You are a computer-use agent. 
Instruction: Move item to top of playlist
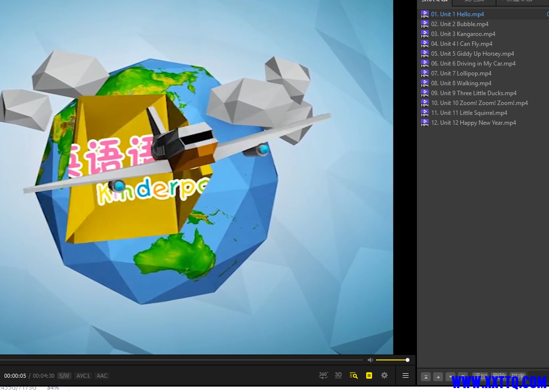pos(426,377)
